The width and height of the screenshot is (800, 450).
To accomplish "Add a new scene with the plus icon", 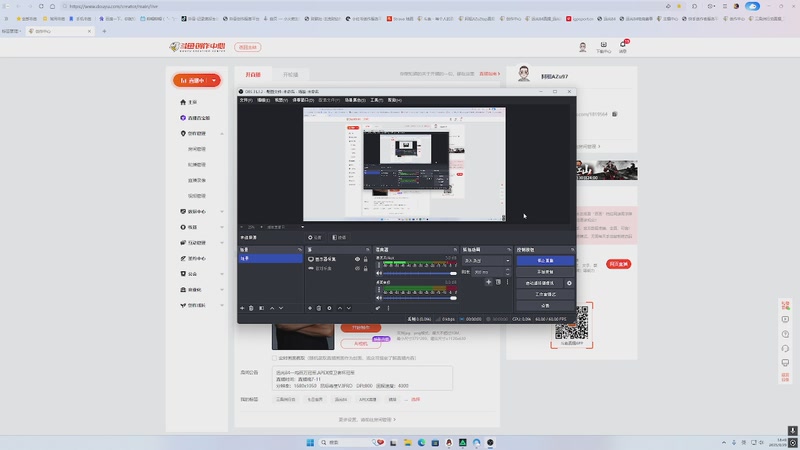I will pyautogui.click(x=242, y=308).
